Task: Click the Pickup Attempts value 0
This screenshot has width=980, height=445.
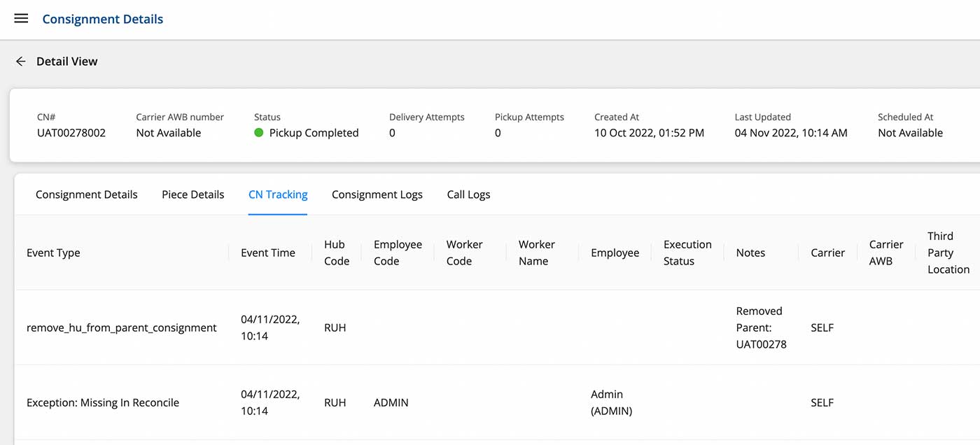Action: click(498, 133)
